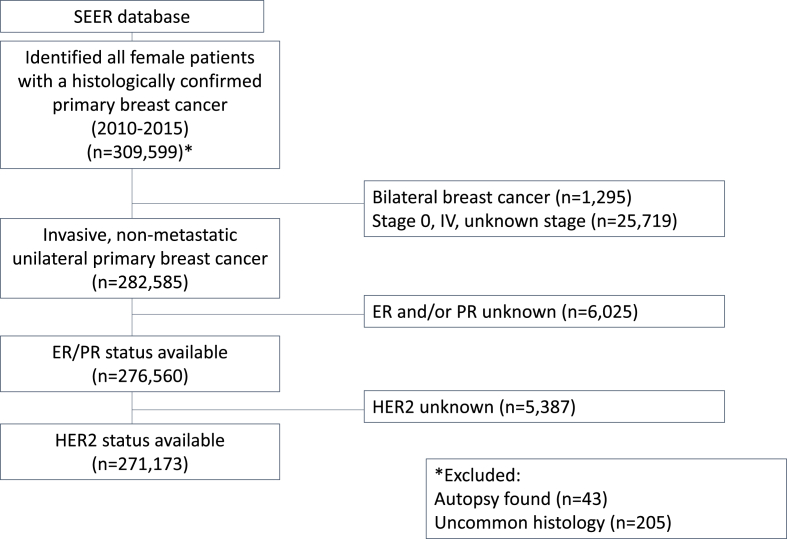Click "Stage 0, IV, unknown stage" line

[x=525, y=221]
